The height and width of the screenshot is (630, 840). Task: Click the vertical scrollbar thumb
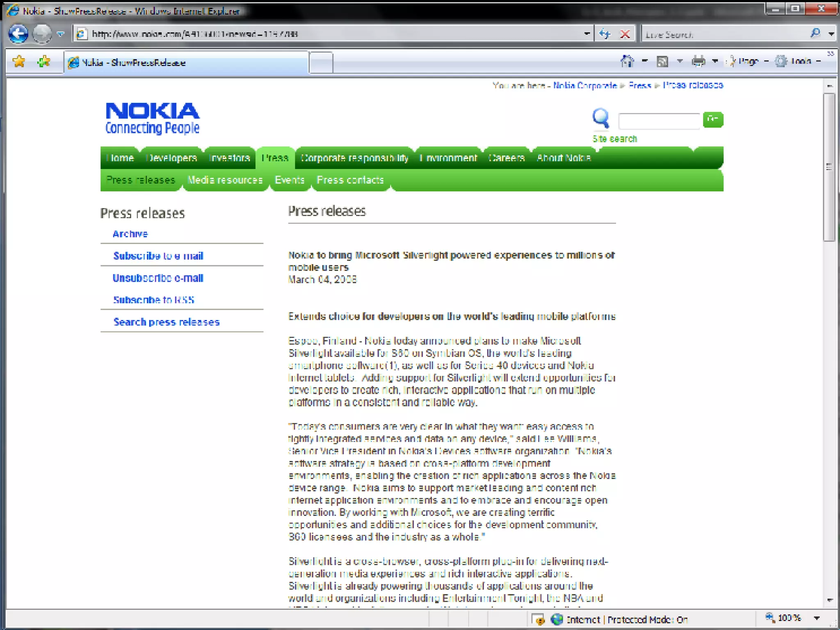point(829,167)
